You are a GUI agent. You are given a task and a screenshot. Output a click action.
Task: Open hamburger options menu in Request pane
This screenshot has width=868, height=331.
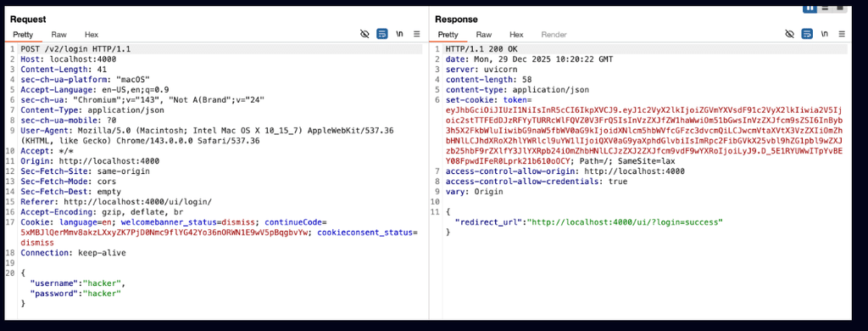[417, 35]
